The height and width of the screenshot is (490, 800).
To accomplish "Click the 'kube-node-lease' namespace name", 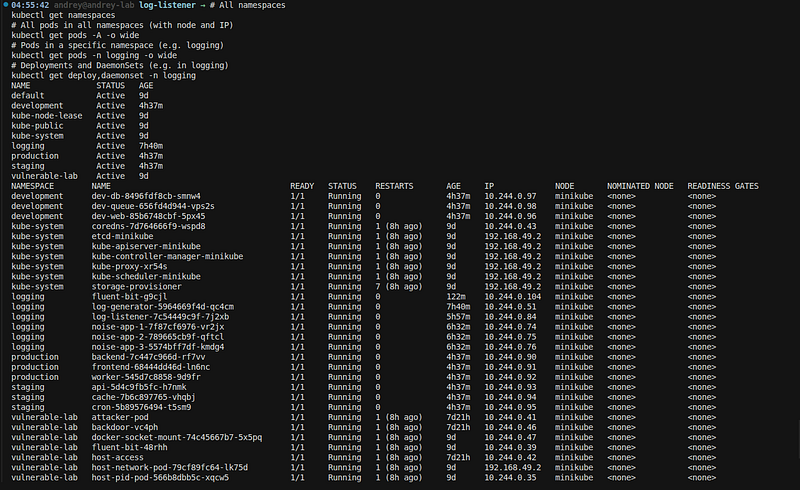I will point(47,116).
